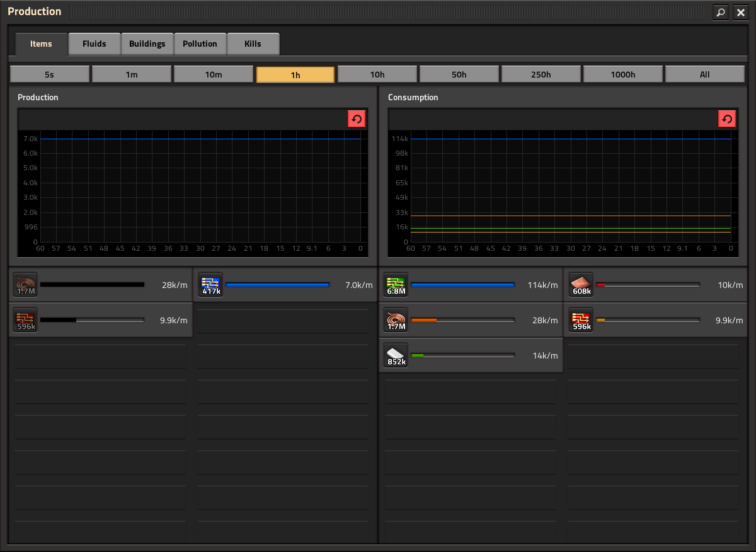Select the green electronic circuit icon in Consumption

click(x=396, y=285)
